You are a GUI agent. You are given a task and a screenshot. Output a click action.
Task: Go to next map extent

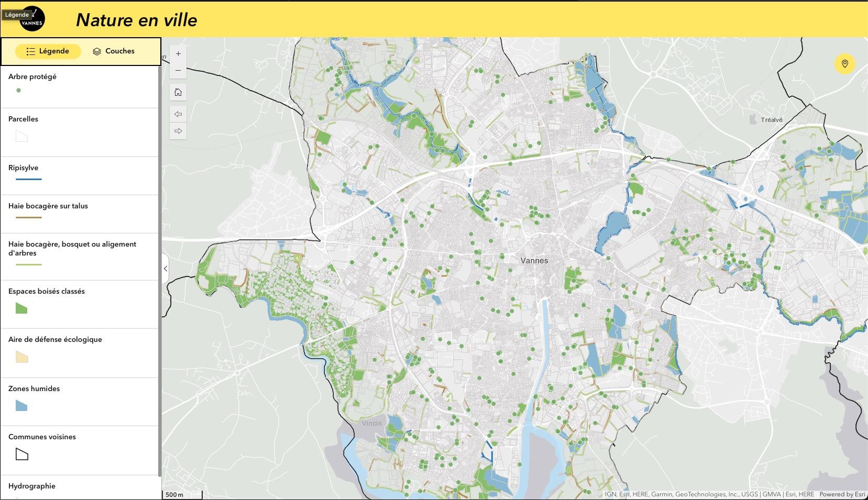pyautogui.click(x=178, y=131)
